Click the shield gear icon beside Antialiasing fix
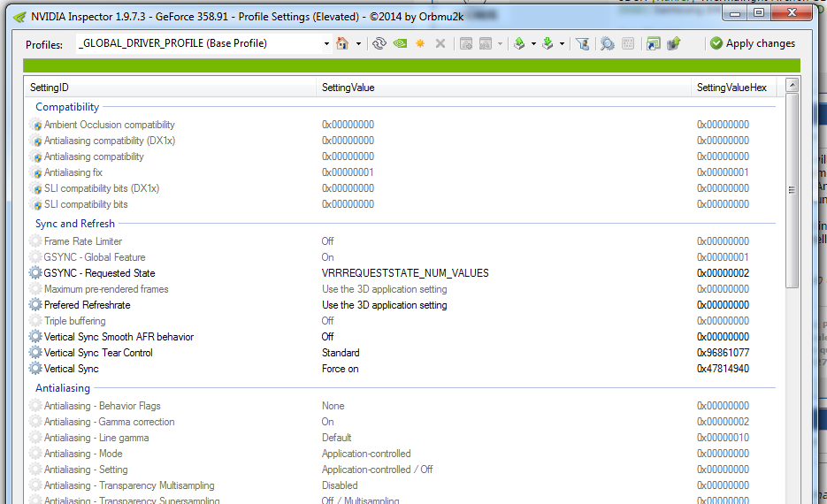827x504 pixels. 35,172
